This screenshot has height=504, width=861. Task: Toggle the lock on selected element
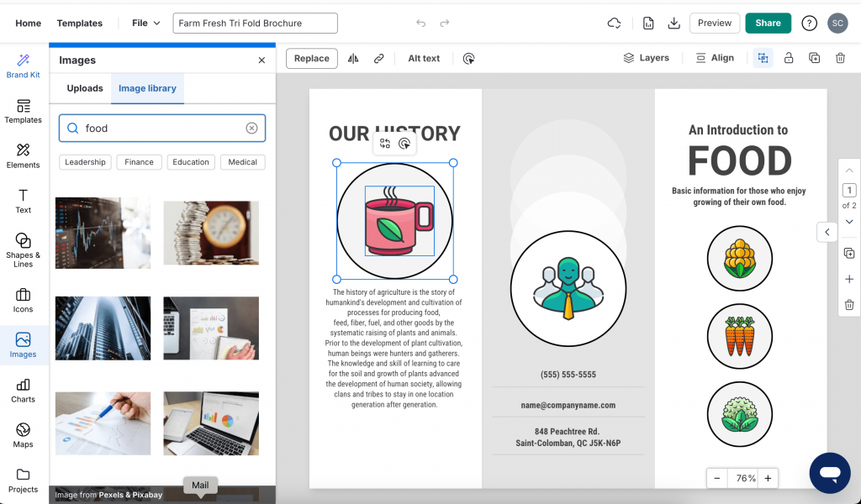(789, 58)
